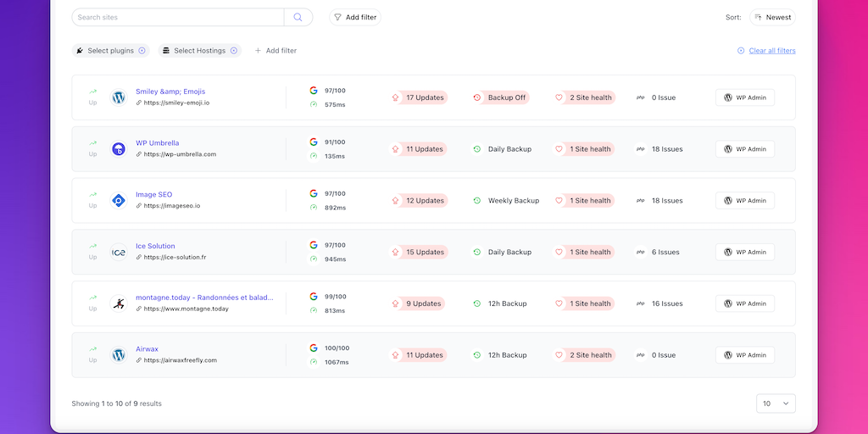Click the search magnifier button
Viewport: 868px width, 434px height.
point(298,17)
